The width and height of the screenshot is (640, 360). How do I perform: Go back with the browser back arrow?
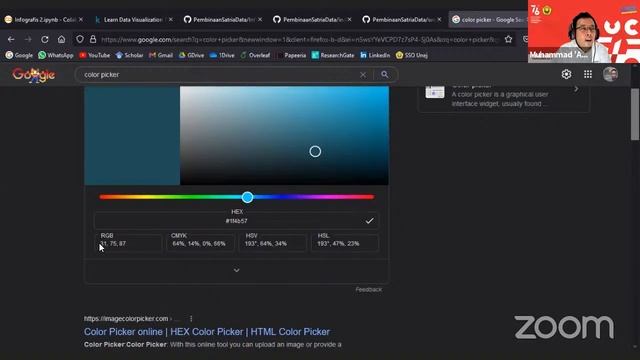(x=11, y=40)
